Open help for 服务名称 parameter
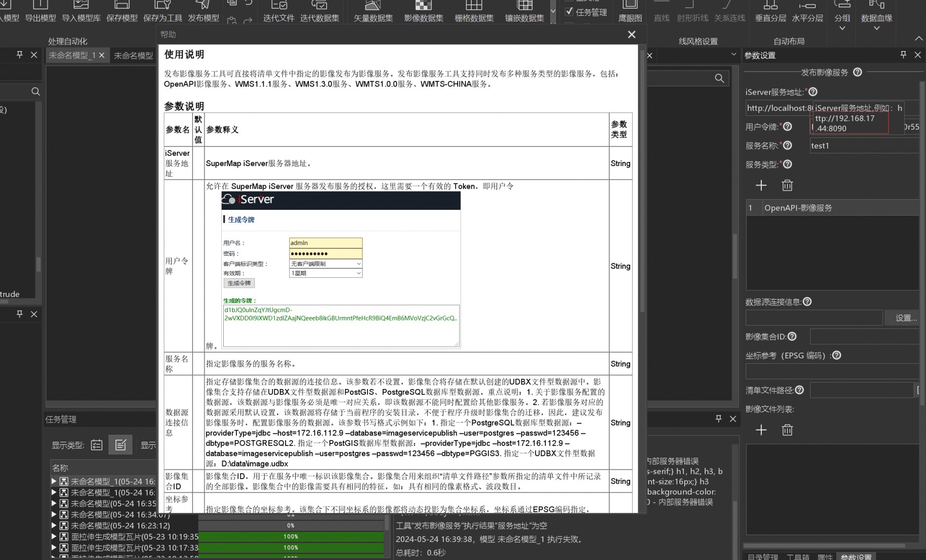Screen dimensions: 926x560 (787, 145)
